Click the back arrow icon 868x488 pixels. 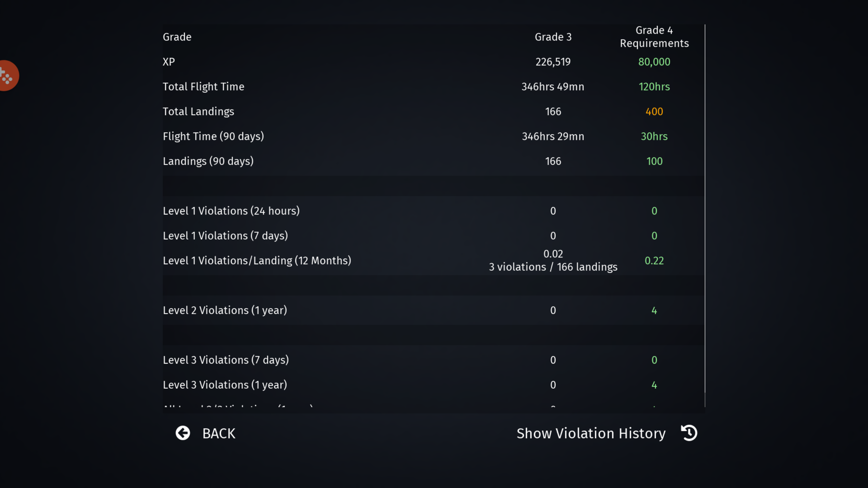(x=183, y=433)
